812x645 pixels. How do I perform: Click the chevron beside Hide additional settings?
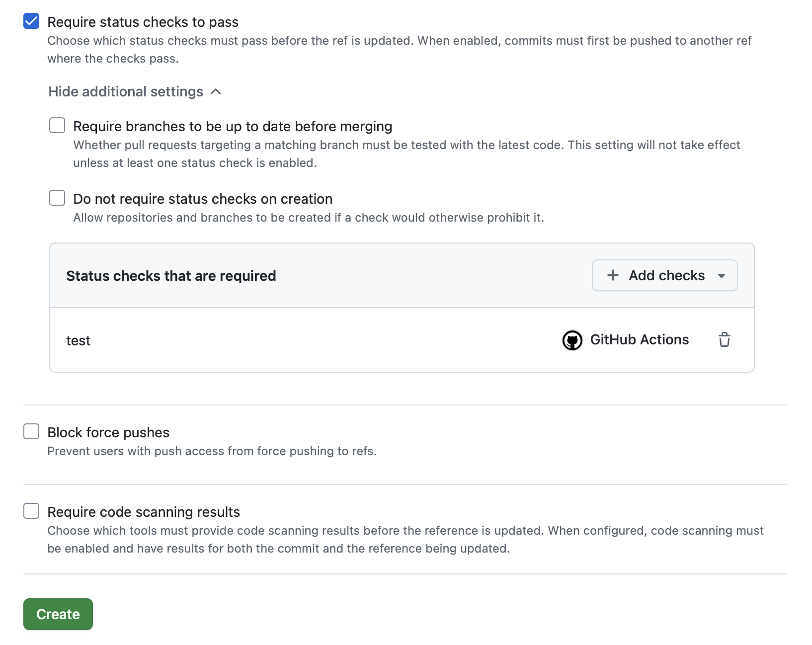(x=216, y=91)
